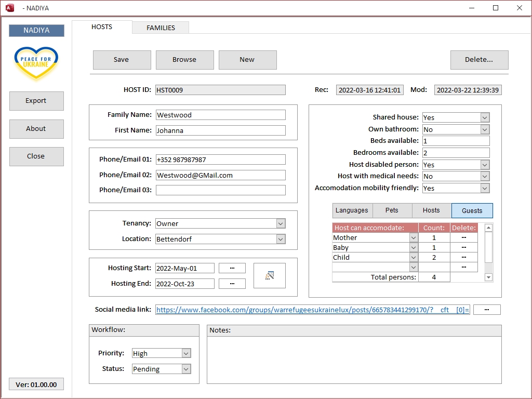Click the guest list scroll down arrow
The height and width of the screenshot is (399, 532).
tap(488, 277)
